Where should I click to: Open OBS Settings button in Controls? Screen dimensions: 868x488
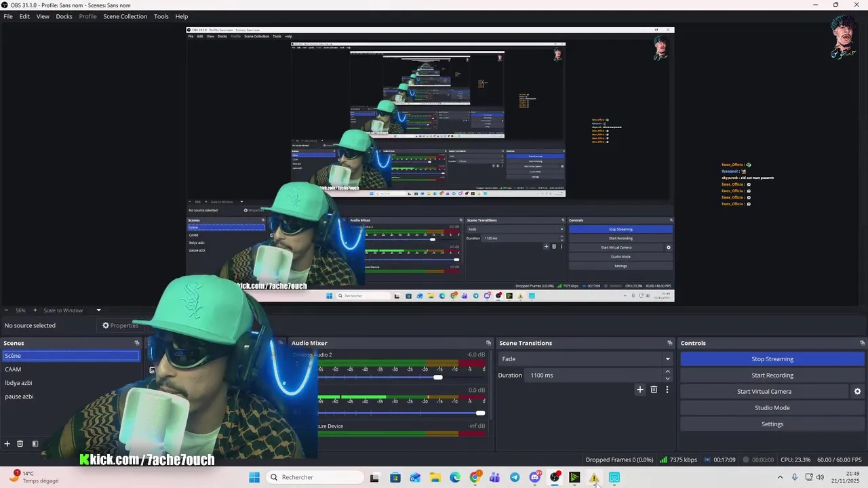click(772, 424)
